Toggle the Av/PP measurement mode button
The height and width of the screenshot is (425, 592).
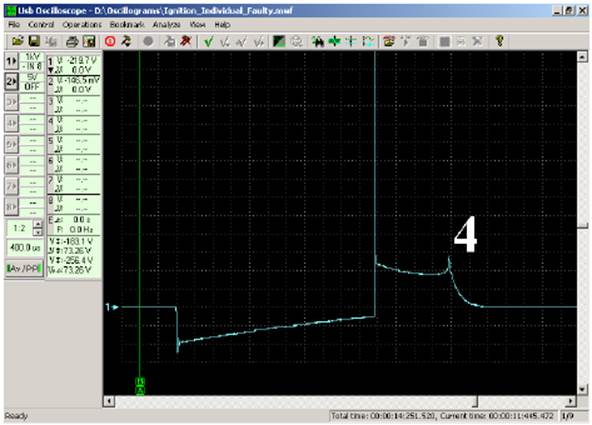point(25,268)
